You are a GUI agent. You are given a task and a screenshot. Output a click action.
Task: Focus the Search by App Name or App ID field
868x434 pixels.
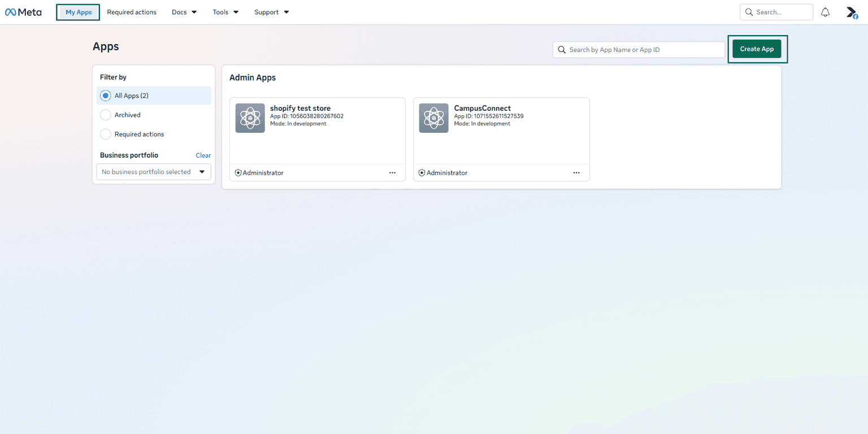[x=639, y=50]
